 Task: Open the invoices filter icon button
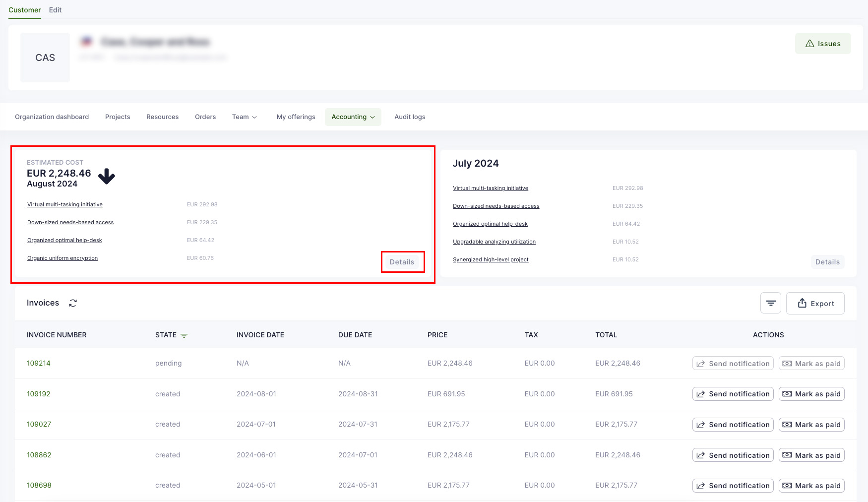(x=770, y=303)
